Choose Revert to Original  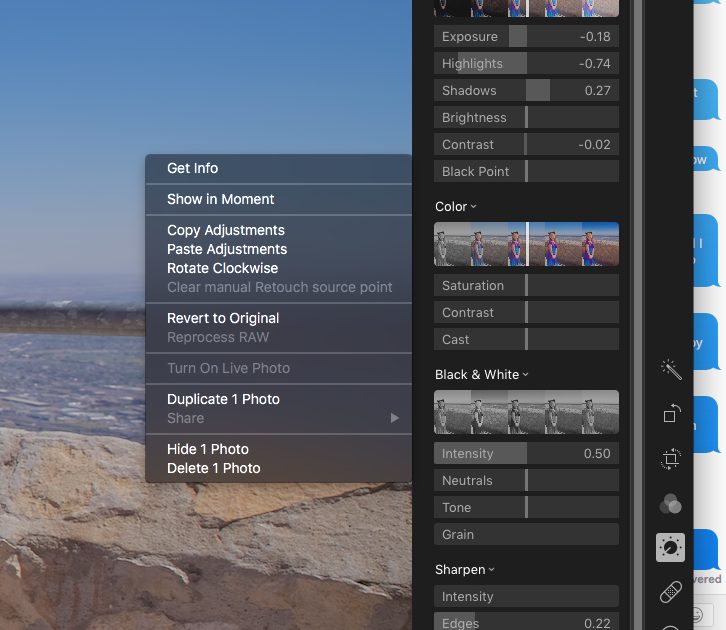point(279,318)
